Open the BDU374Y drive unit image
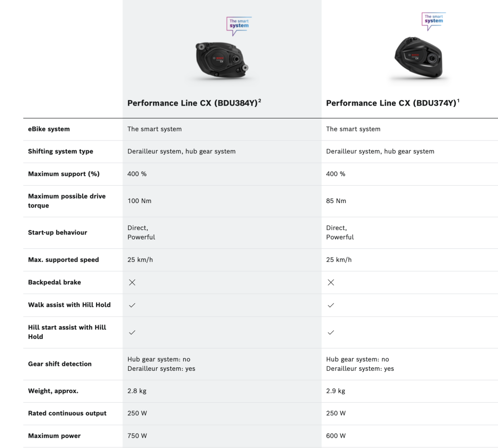The width and height of the screenshot is (498, 448). pyautogui.click(x=417, y=57)
